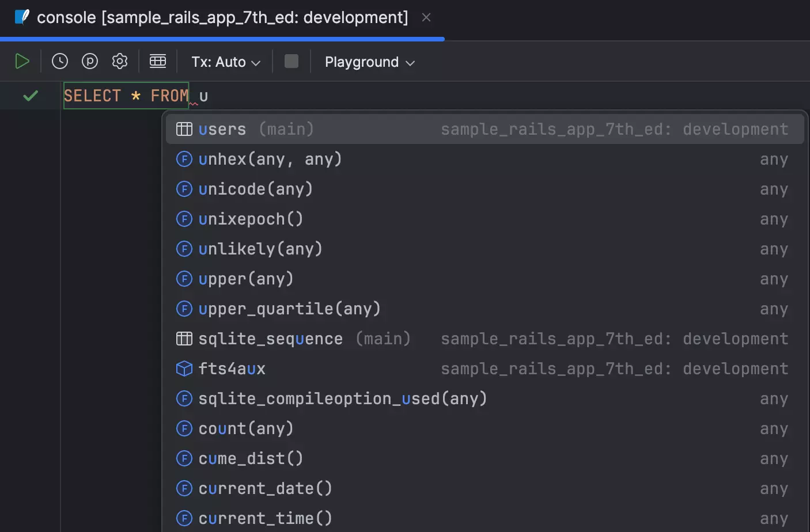Click the in-editor results table icon

click(157, 61)
